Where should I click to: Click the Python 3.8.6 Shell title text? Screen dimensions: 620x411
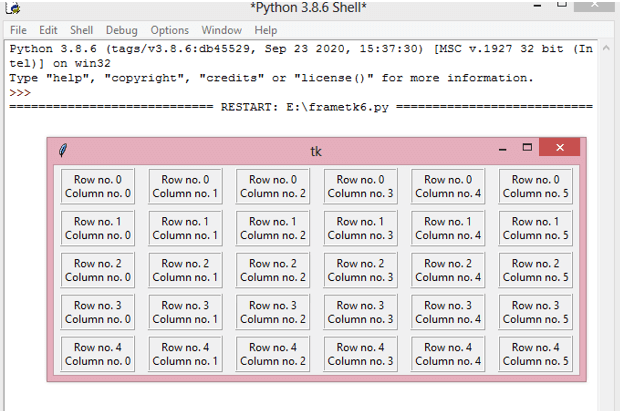coord(309,7)
